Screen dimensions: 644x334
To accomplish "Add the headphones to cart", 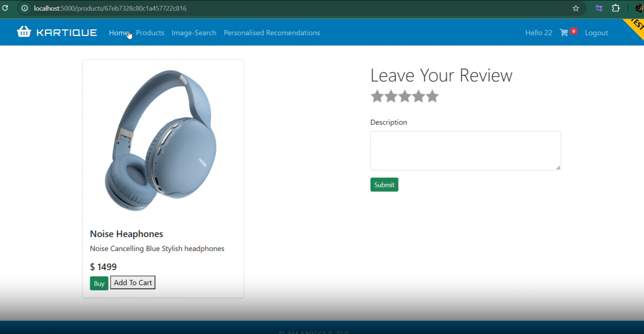I will (133, 282).
